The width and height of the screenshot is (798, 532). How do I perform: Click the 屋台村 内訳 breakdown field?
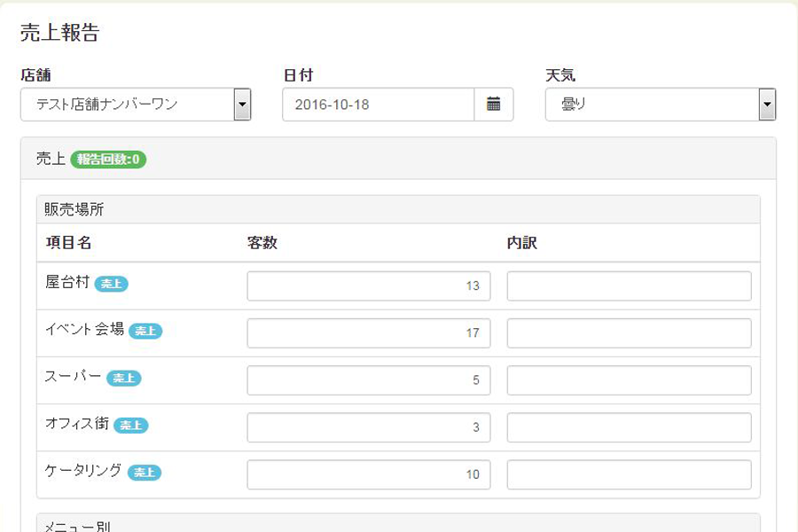tap(629, 286)
